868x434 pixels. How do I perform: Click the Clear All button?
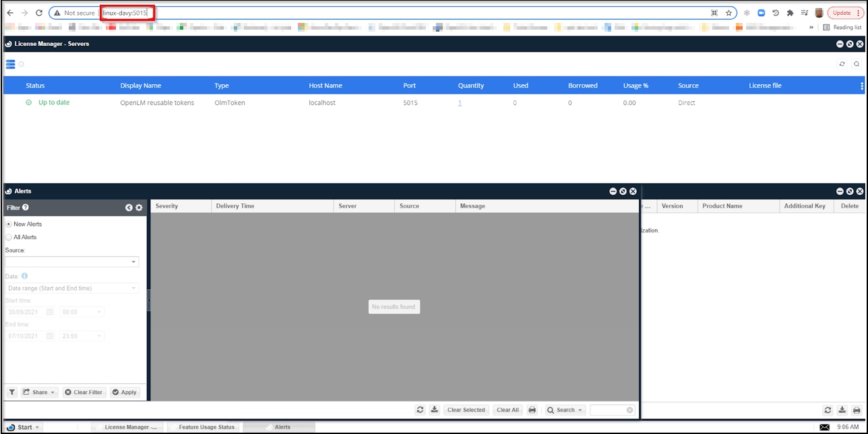coord(507,410)
